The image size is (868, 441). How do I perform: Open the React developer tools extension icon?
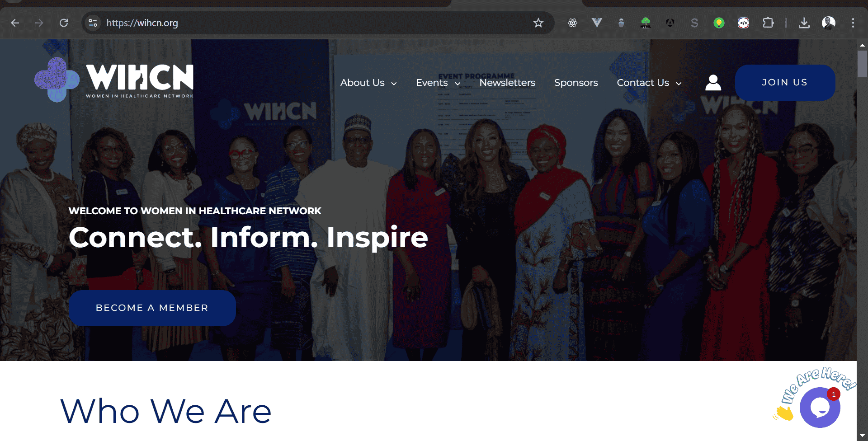[572, 23]
